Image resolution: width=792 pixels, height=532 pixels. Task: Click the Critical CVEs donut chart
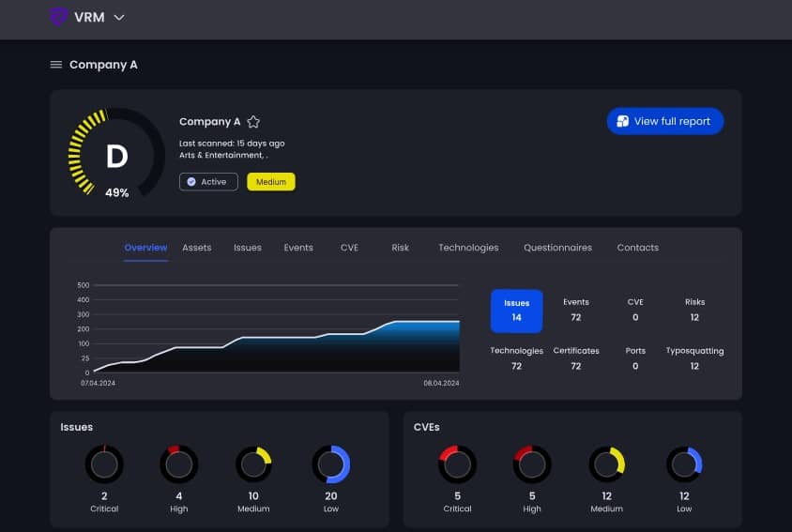[x=457, y=464]
